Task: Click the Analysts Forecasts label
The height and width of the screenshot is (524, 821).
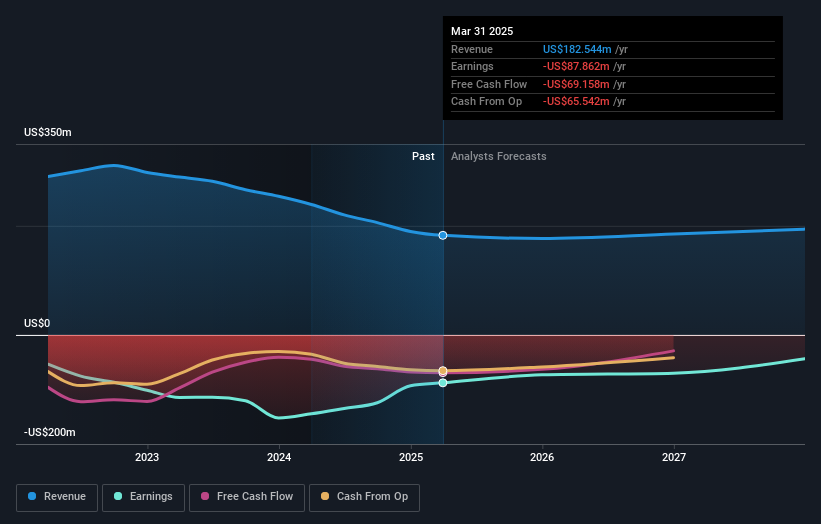Action: pos(498,157)
